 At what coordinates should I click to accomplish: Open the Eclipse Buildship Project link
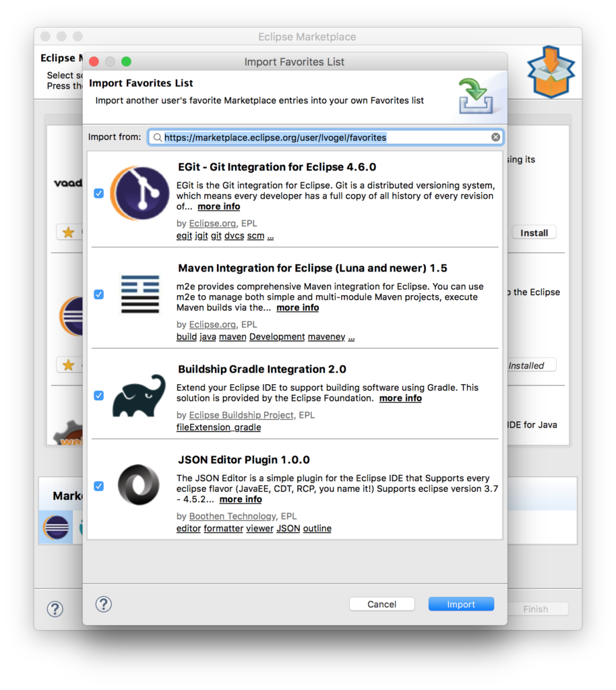pyautogui.click(x=241, y=415)
